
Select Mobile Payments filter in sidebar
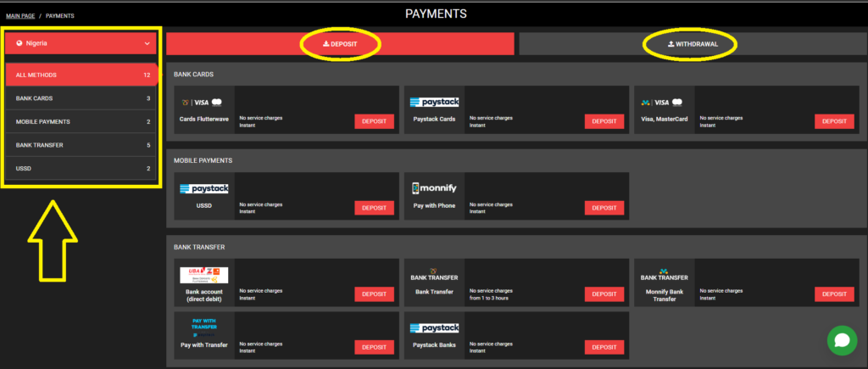click(x=81, y=122)
